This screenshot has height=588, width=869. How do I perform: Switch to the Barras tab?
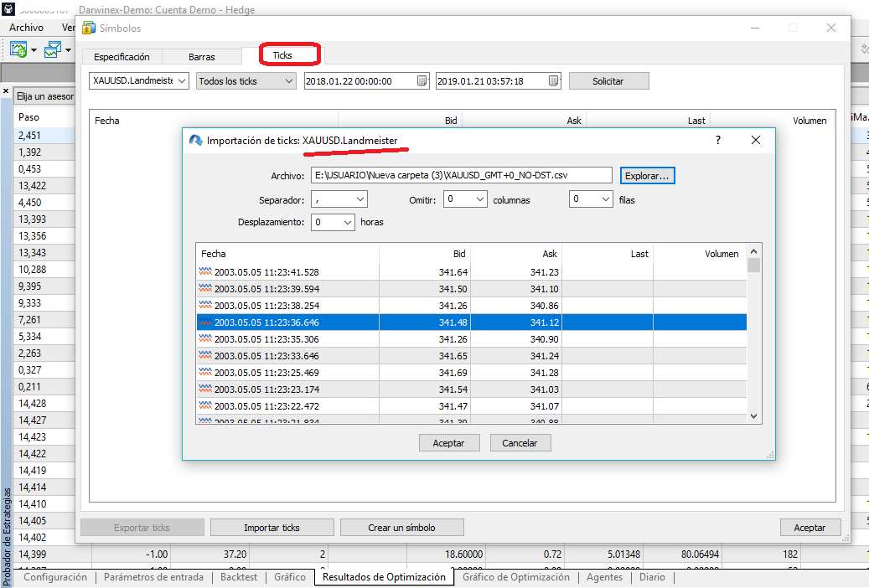(x=201, y=57)
